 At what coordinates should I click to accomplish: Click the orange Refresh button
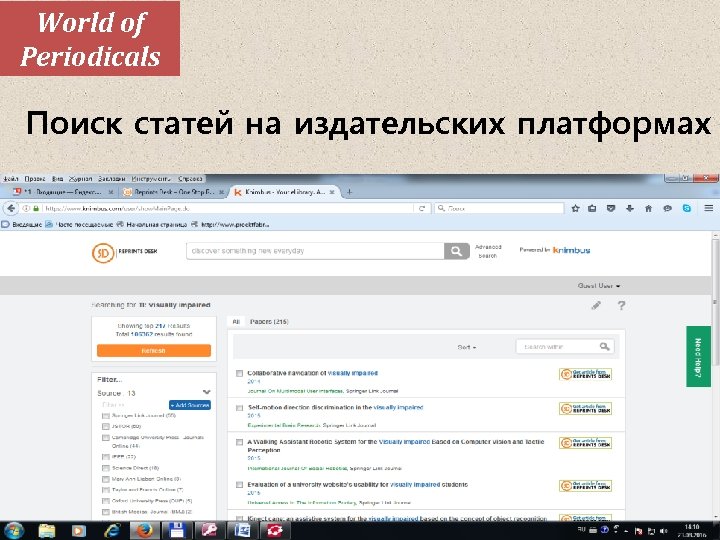(154, 351)
